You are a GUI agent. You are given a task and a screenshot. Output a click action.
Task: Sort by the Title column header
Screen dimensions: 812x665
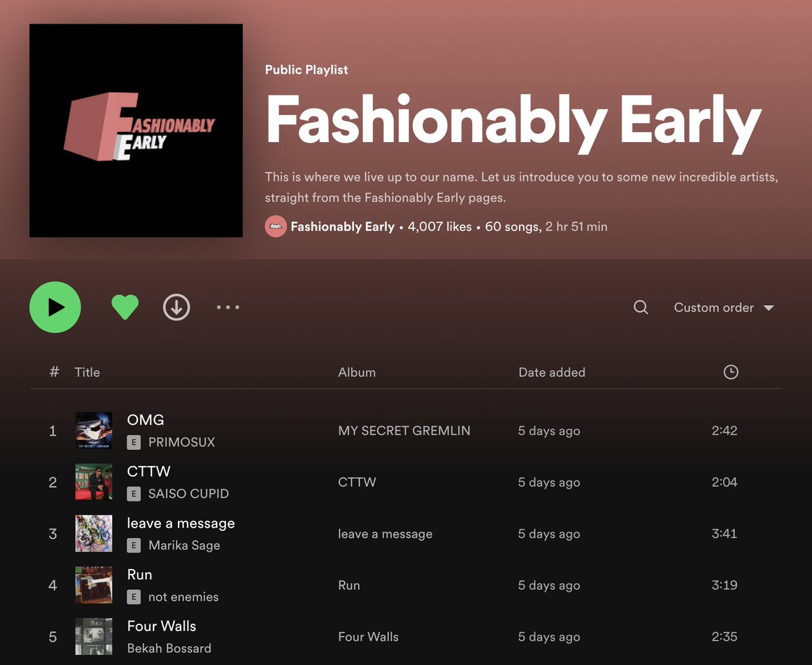click(x=87, y=372)
